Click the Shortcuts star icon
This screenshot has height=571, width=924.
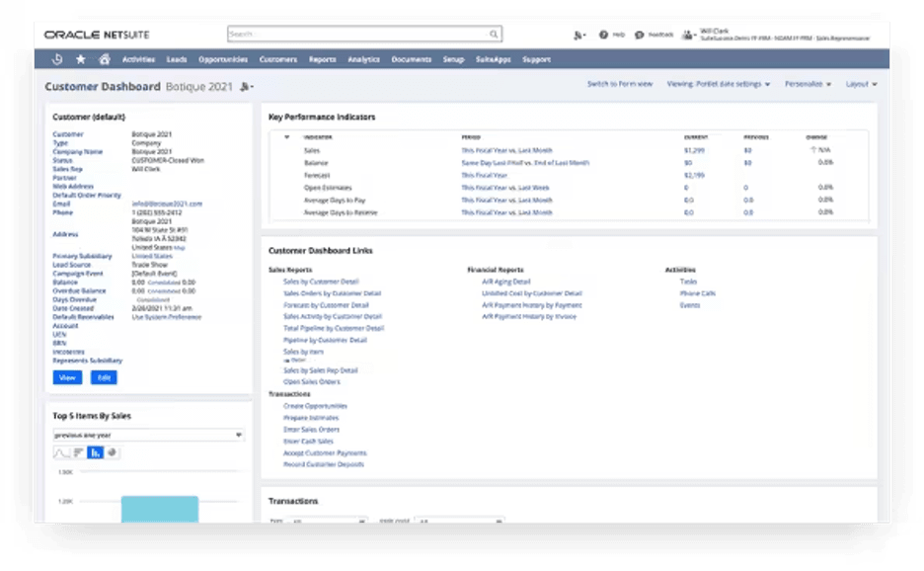tap(80, 59)
